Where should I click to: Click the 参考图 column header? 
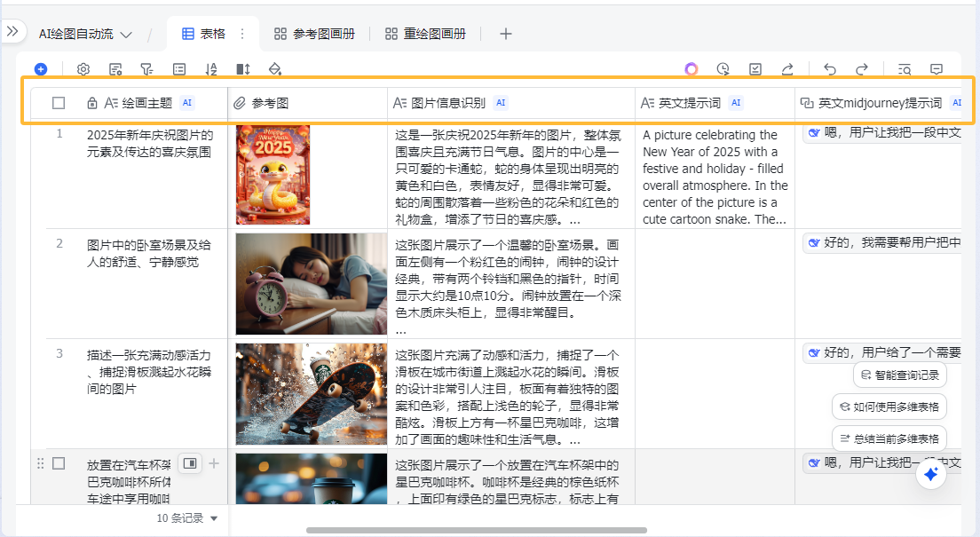point(307,103)
